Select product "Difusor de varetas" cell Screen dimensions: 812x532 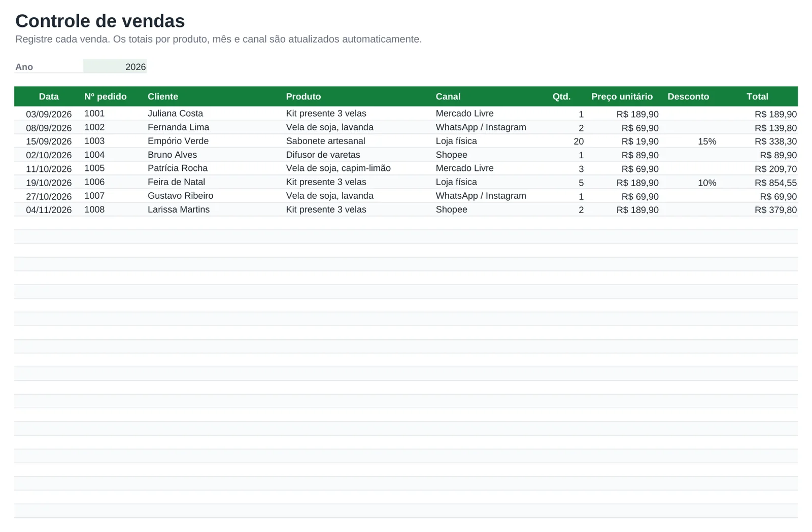[x=360, y=155]
